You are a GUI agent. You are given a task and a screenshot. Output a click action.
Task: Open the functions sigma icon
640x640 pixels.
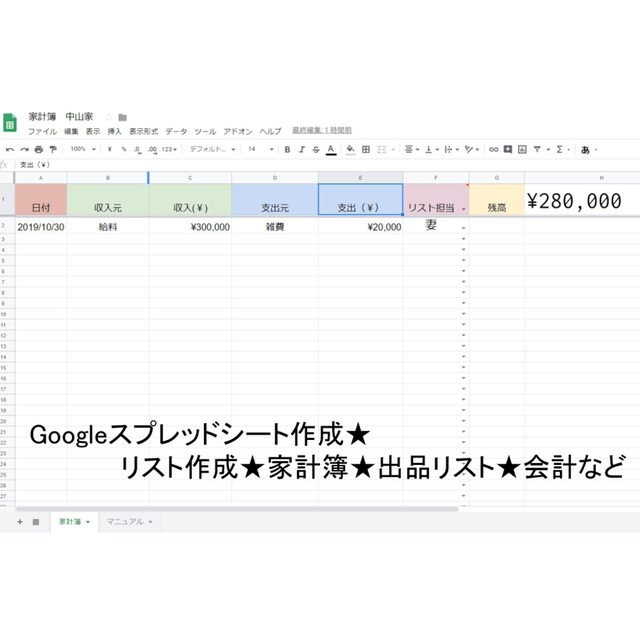coord(560,149)
